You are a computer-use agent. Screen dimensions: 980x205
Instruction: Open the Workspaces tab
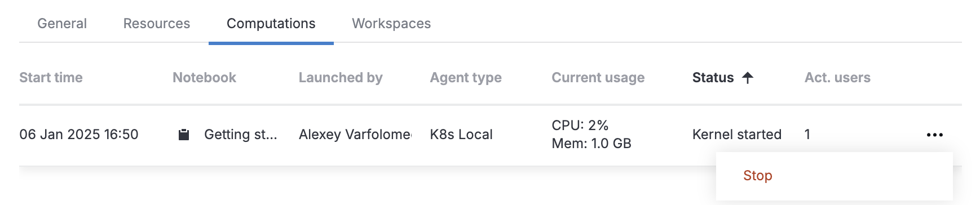pos(391,24)
